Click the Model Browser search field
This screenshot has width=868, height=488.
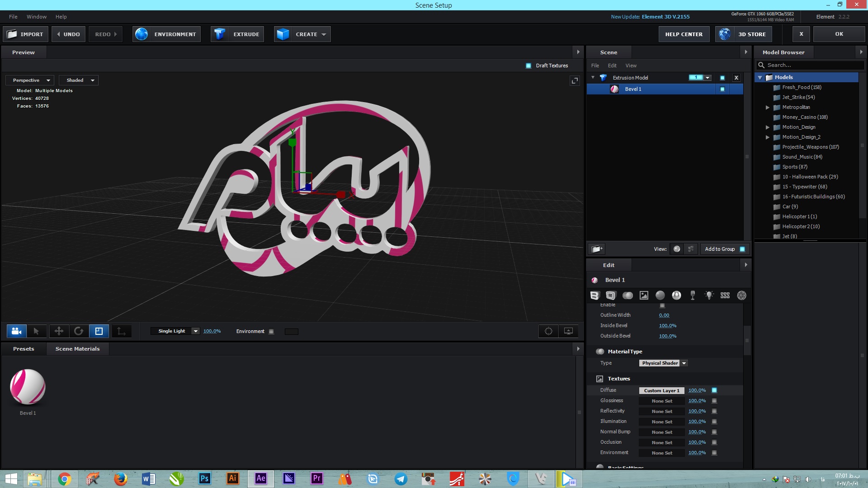(x=810, y=65)
